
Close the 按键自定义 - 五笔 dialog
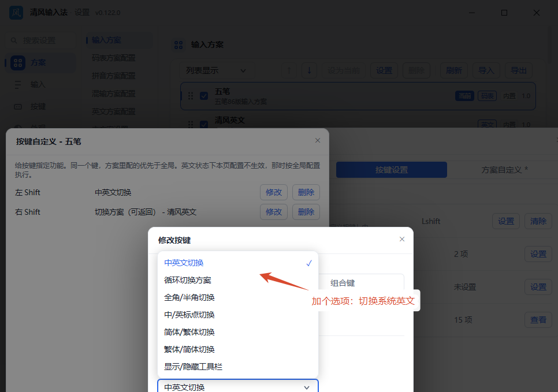pos(318,140)
